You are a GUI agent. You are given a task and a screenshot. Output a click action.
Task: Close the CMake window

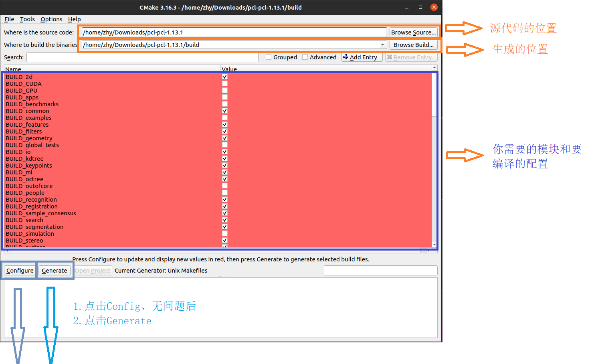pos(434,7)
